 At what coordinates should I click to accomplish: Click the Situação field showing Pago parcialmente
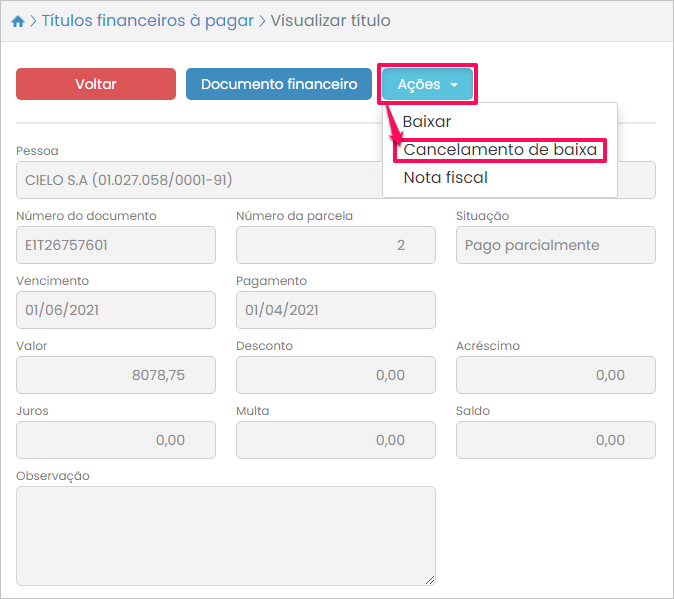click(555, 245)
